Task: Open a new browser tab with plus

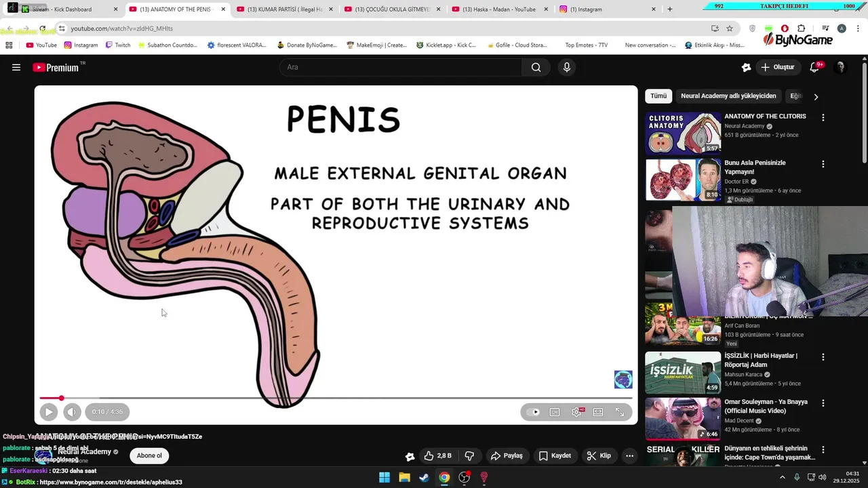Action: [670, 9]
